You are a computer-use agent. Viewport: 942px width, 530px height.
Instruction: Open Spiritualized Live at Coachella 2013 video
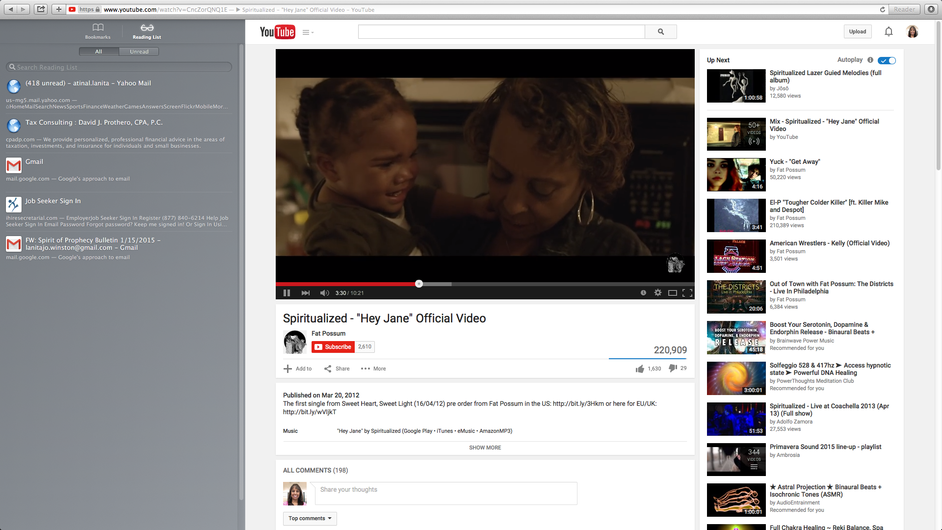point(800,418)
